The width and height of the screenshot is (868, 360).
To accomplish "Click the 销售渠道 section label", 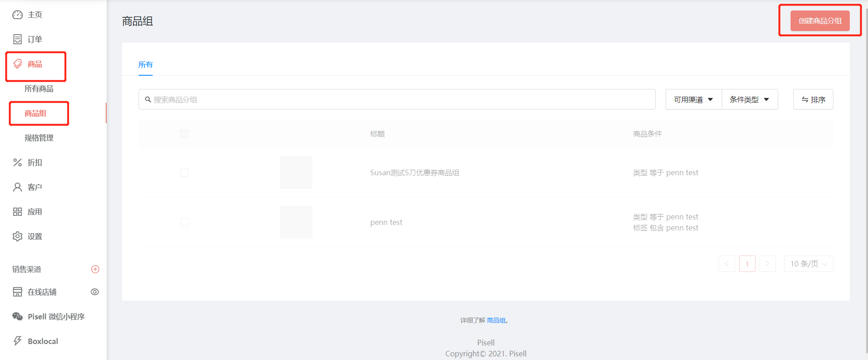I will (27, 269).
